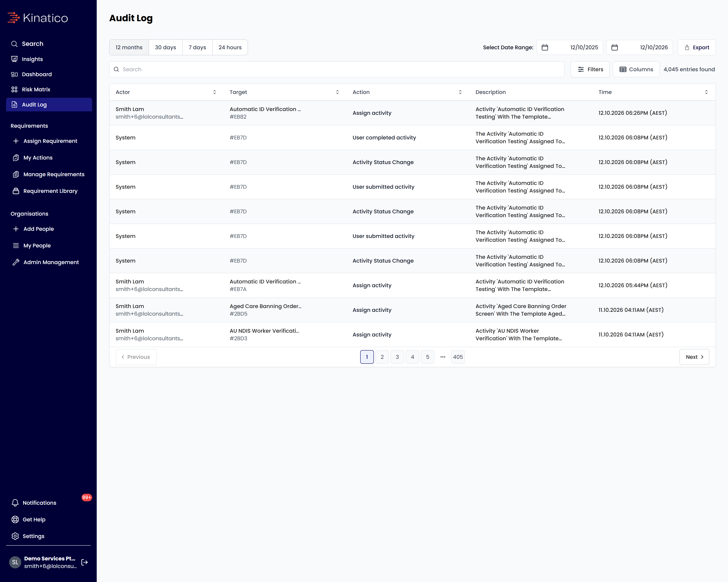
Task: Sort by the Time column
Action: click(706, 92)
